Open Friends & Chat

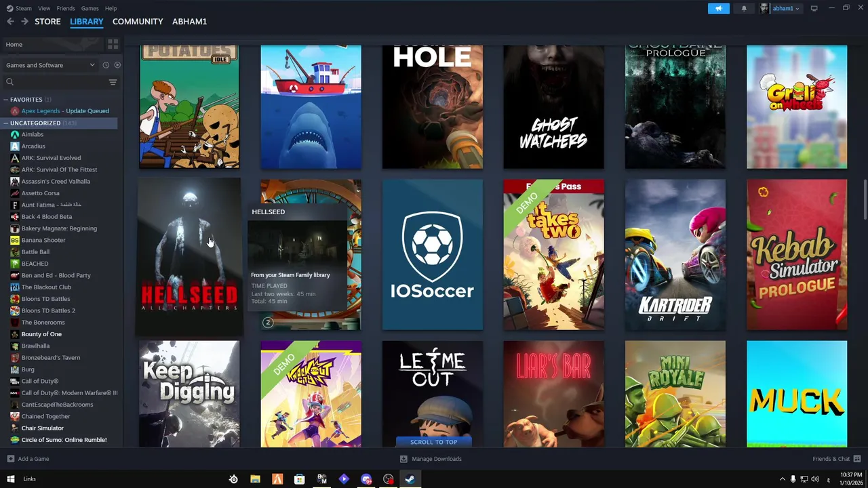click(x=836, y=459)
